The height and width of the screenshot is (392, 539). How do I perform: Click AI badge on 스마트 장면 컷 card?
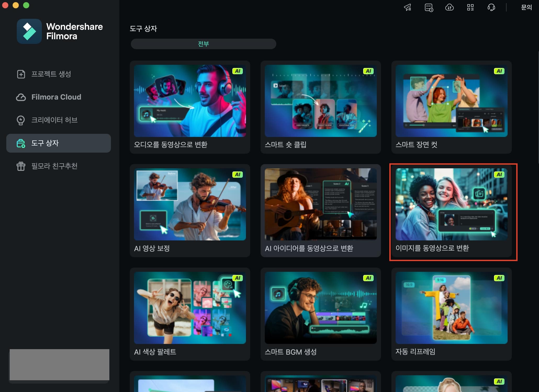pos(499,71)
